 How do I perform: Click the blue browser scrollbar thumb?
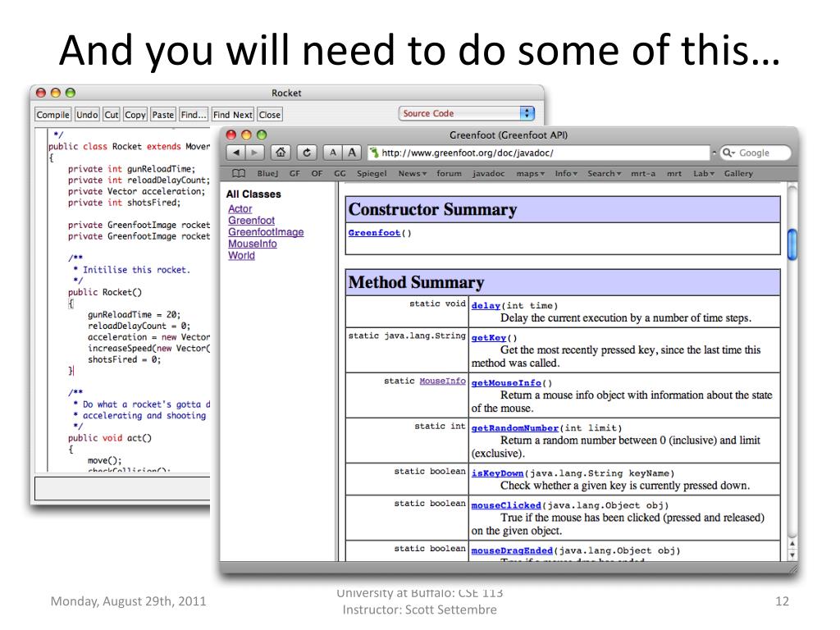792,244
